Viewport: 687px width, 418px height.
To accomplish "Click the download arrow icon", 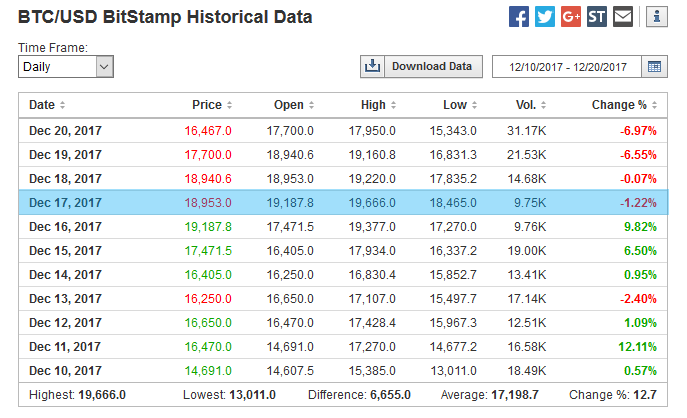I will (372, 67).
